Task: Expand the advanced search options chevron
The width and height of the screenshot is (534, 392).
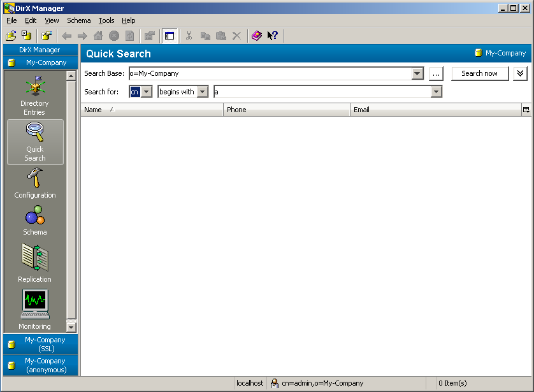Action: point(520,73)
